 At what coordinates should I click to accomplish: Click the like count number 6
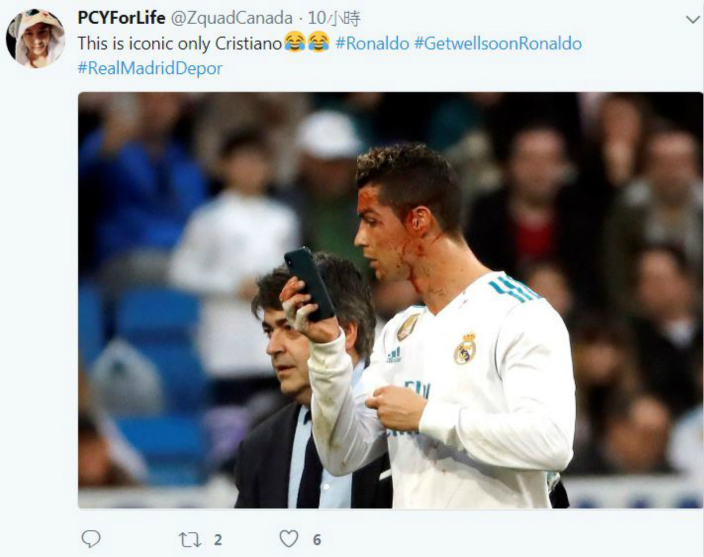point(317,539)
